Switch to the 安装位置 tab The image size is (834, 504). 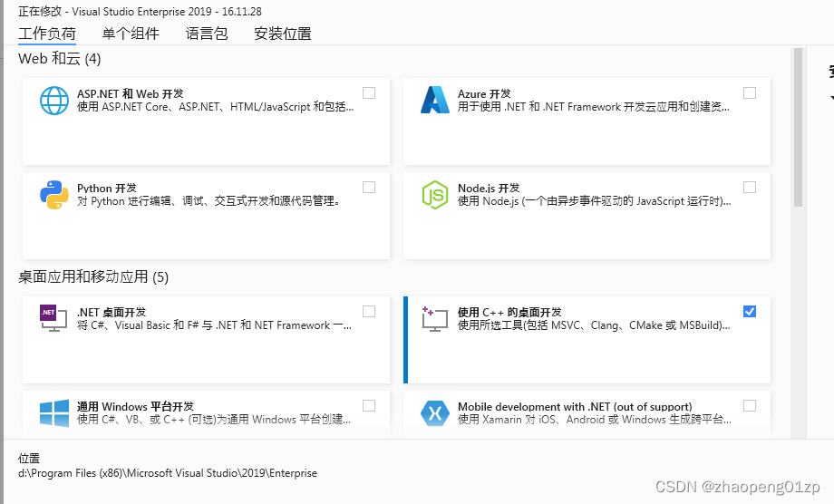[283, 34]
